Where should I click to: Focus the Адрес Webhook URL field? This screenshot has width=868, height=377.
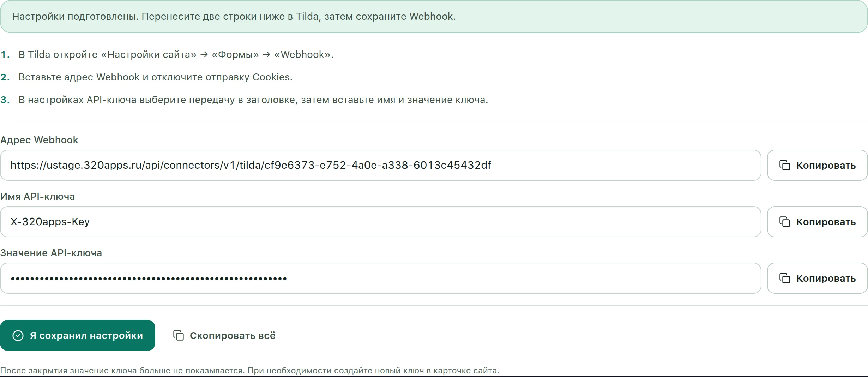click(380, 165)
